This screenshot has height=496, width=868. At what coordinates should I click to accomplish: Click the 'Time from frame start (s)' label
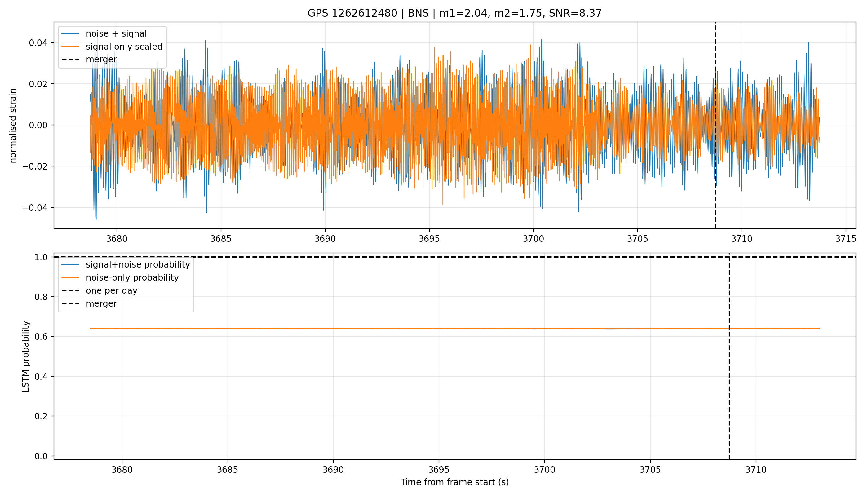454,482
